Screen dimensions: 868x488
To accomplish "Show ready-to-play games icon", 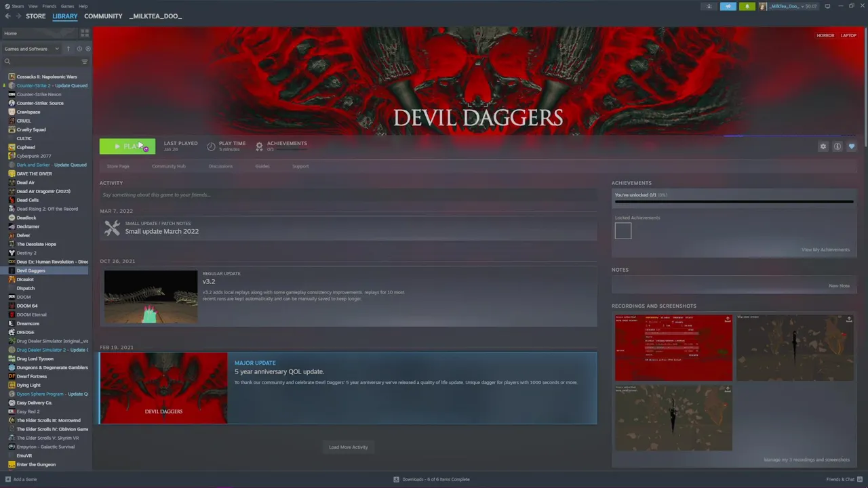I will (x=87, y=49).
